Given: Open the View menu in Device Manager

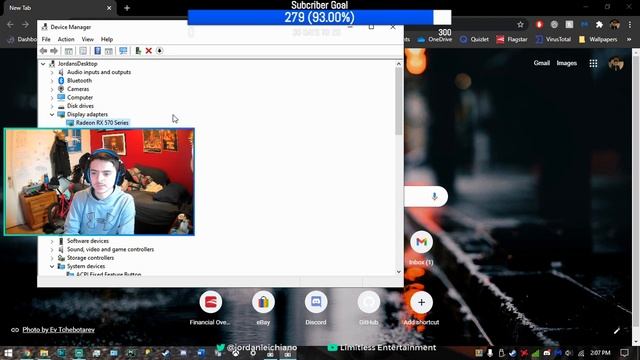Looking at the screenshot, I should click(x=87, y=39).
